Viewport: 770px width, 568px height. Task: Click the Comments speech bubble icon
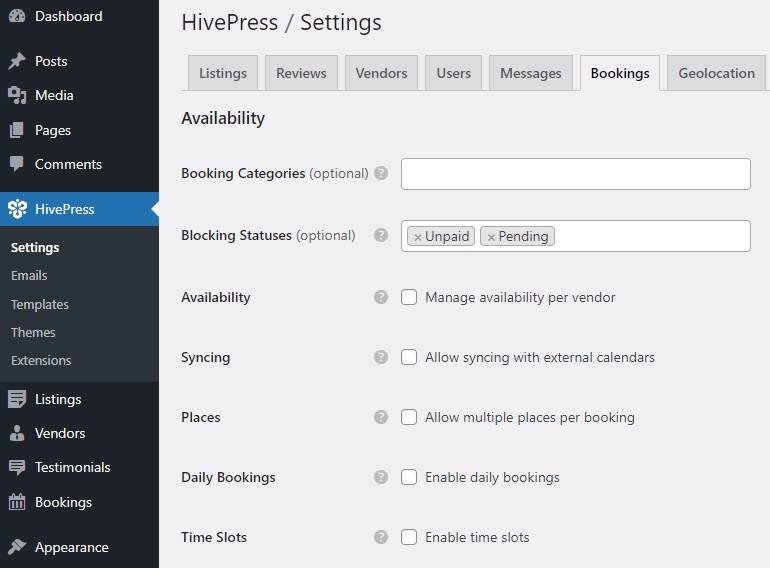click(17, 164)
